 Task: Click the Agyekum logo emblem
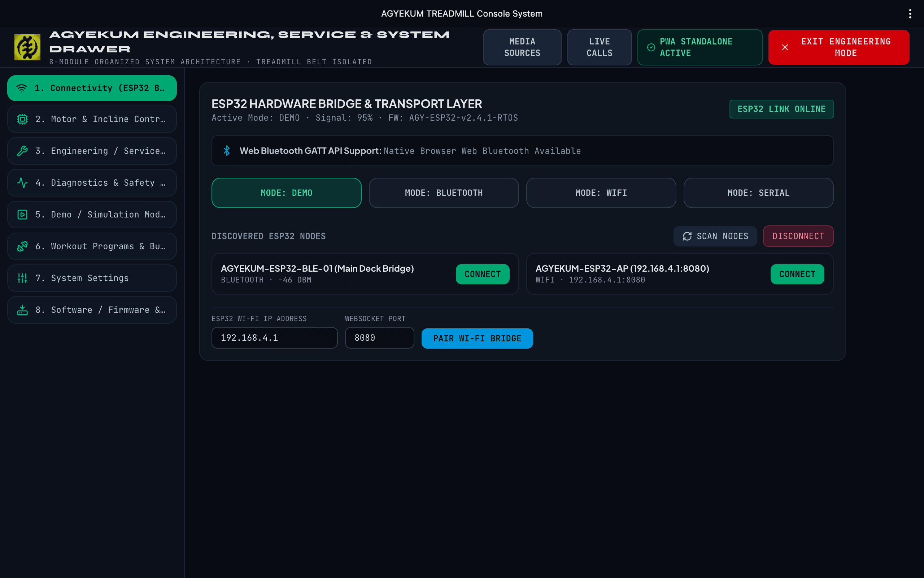(x=27, y=47)
